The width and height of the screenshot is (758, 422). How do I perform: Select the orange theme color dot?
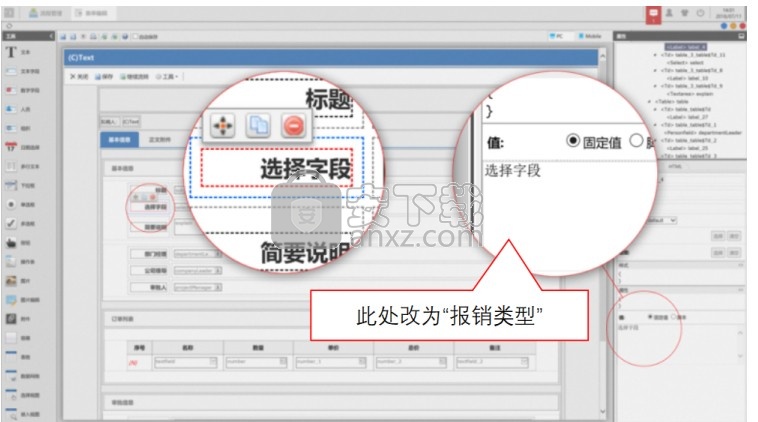tap(733, 26)
